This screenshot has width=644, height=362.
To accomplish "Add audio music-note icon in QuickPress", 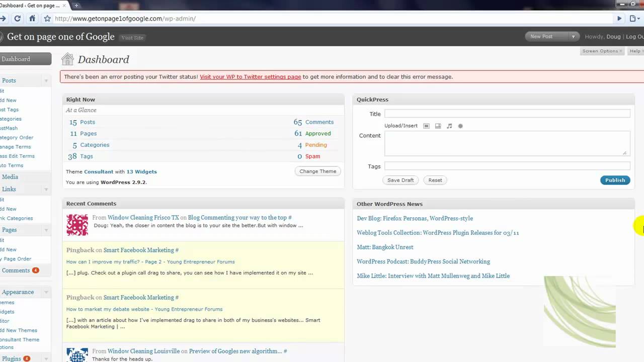I will pyautogui.click(x=449, y=126).
